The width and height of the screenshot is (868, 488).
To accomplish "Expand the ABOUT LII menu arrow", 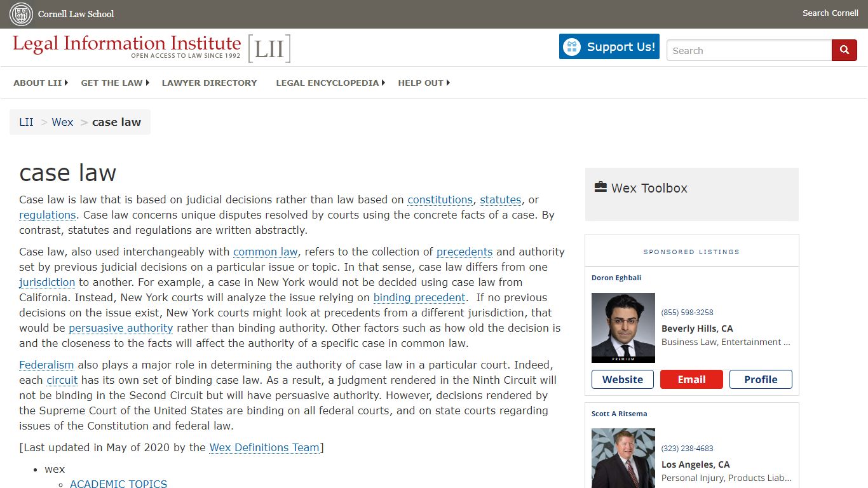I will 66,83.
